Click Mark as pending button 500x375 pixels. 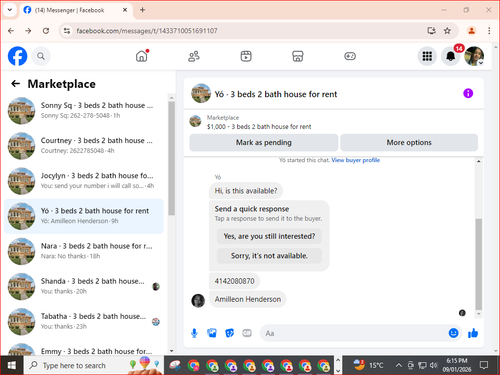[264, 143]
